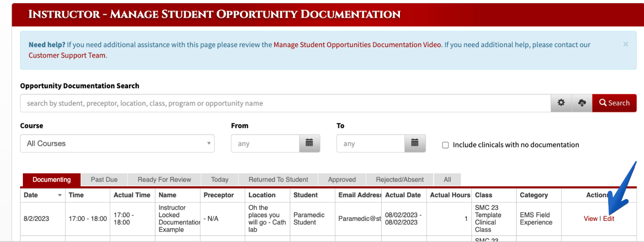The image size is (644, 242).
Task: Sort by the Actual Hours column header
Action: tap(449, 195)
